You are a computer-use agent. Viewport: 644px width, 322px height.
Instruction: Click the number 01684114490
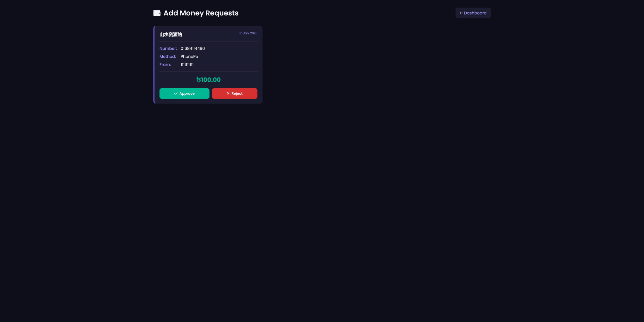click(193, 48)
